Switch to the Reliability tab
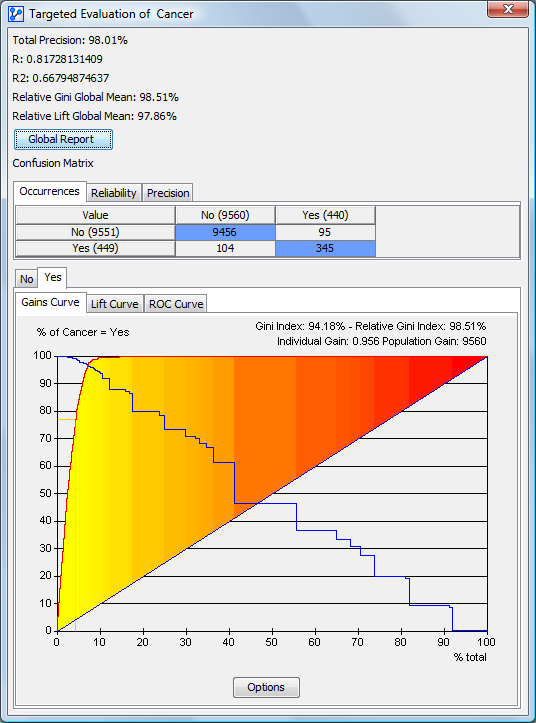Screen dimensions: 536x723 click(x=113, y=193)
